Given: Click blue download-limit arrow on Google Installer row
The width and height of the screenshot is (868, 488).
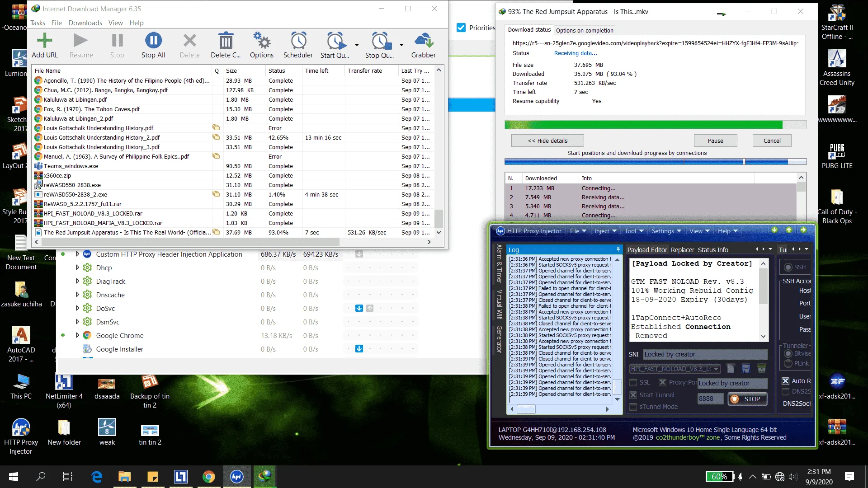Looking at the screenshot, I should click(x=359, y=349).
